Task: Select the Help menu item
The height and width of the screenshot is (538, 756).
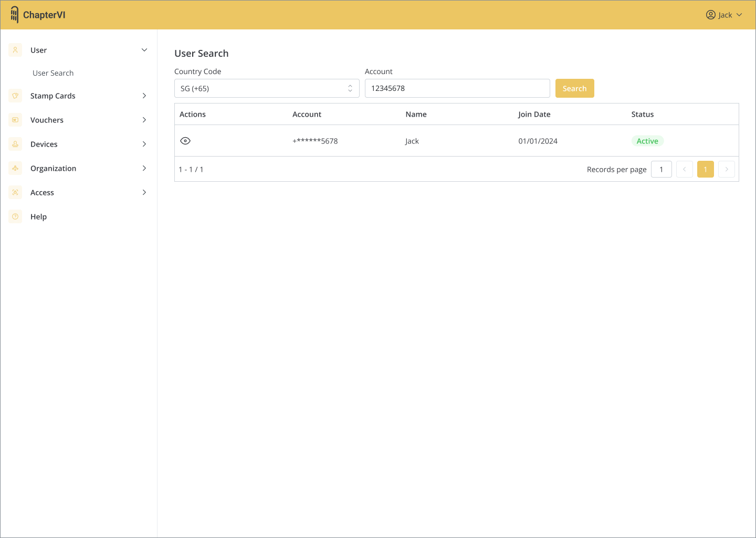Action: [x=38, y=216]
